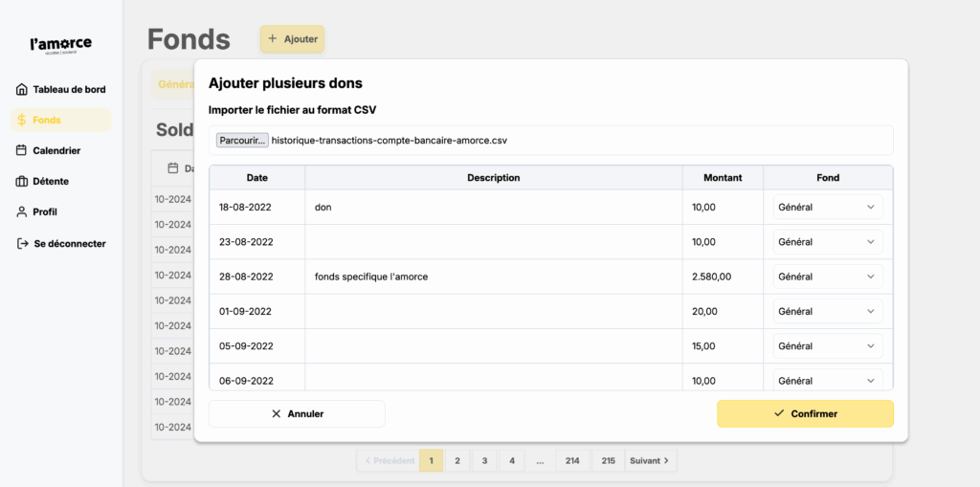Expand Fond dropdown for the 23-08-2022 row

click(x=827, y=242)
